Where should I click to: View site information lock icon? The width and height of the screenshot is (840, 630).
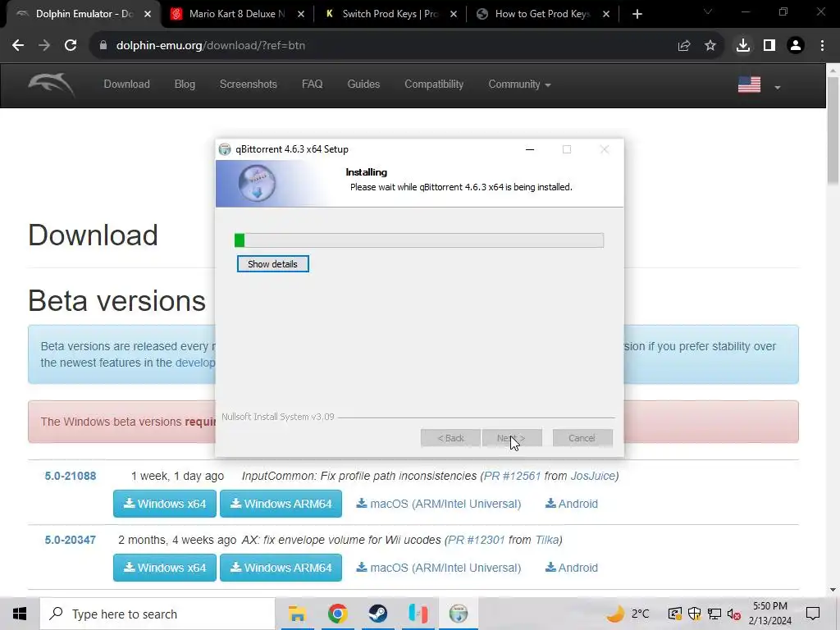click(x=103, y=46)
